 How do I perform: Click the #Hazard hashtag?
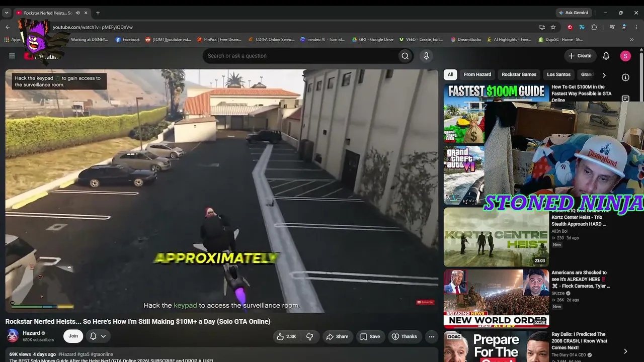[x=68, y=354]
